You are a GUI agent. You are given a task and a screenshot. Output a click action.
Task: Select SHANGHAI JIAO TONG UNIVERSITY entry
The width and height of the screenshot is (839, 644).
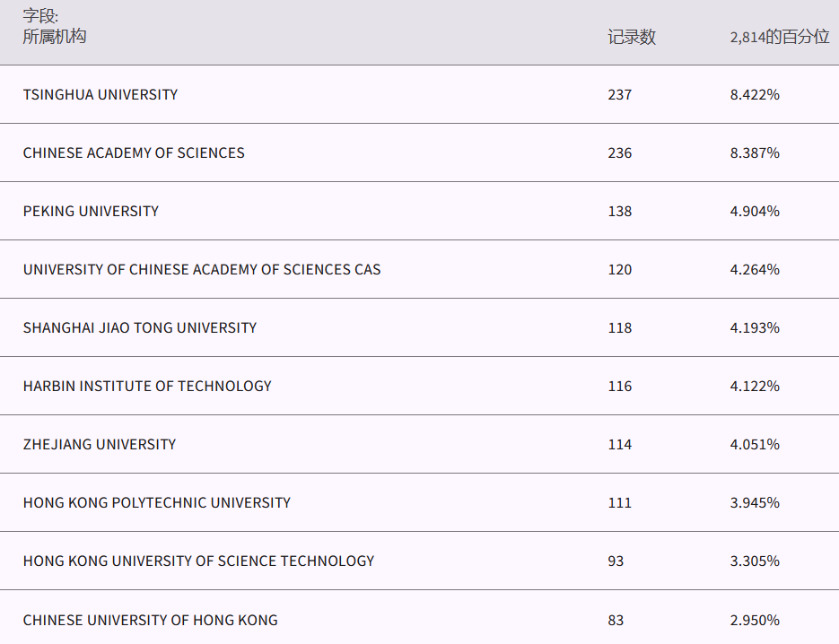pos(140,327)
